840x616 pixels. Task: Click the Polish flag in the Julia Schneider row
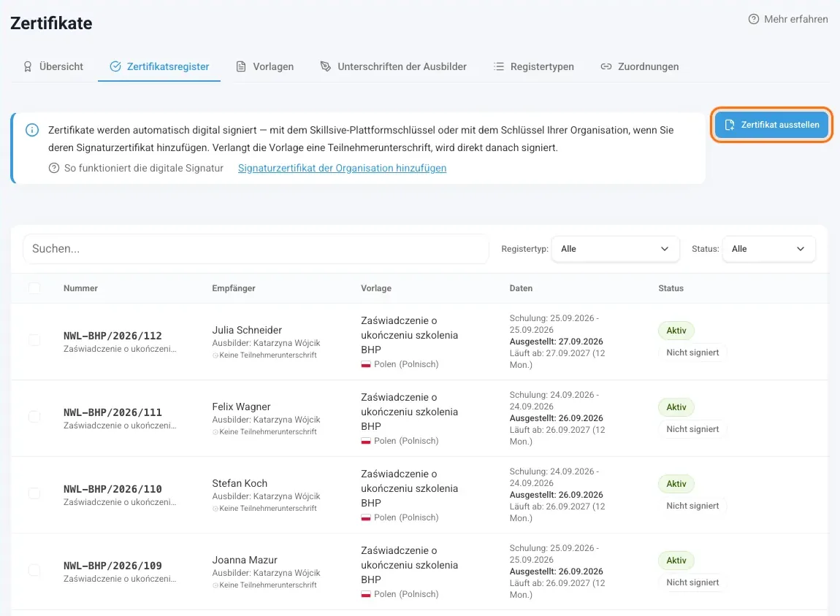[366, 364]
